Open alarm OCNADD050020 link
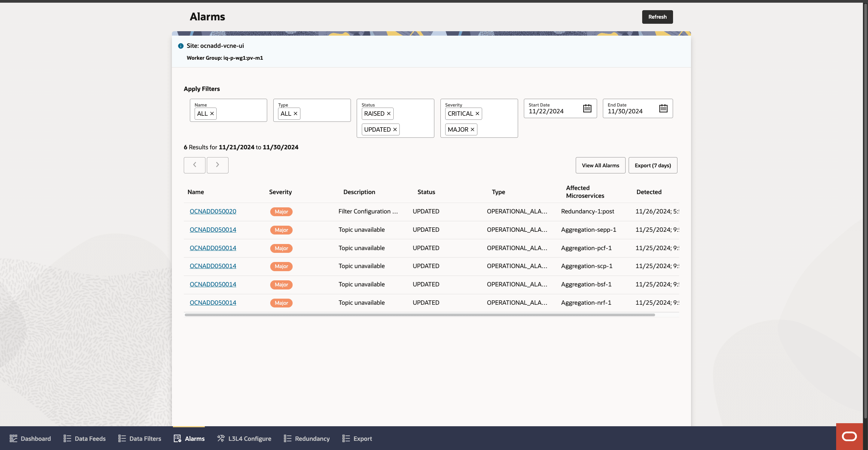 (x=213, y=211)
